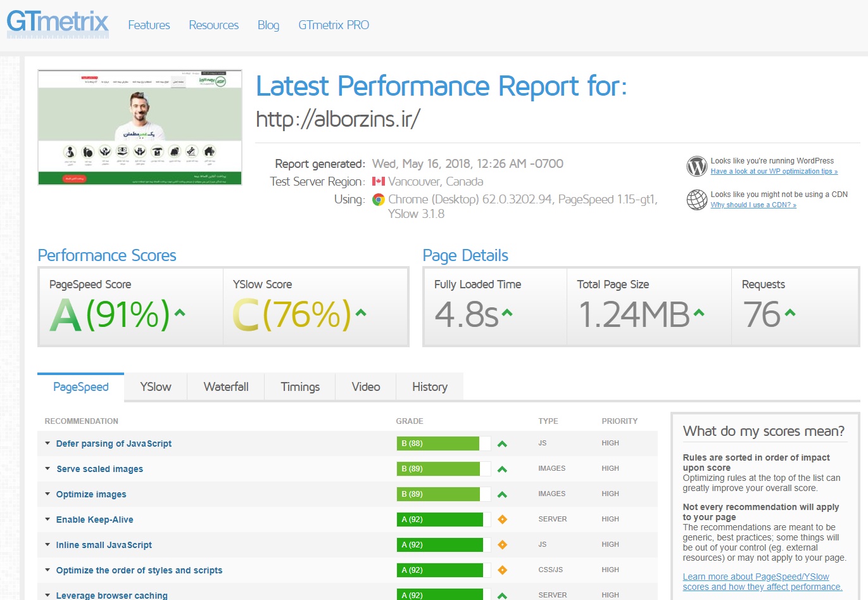The image size is (868, 600).
Task: Click green up arrow beside YSlow Score
Action: coord(361,312)
